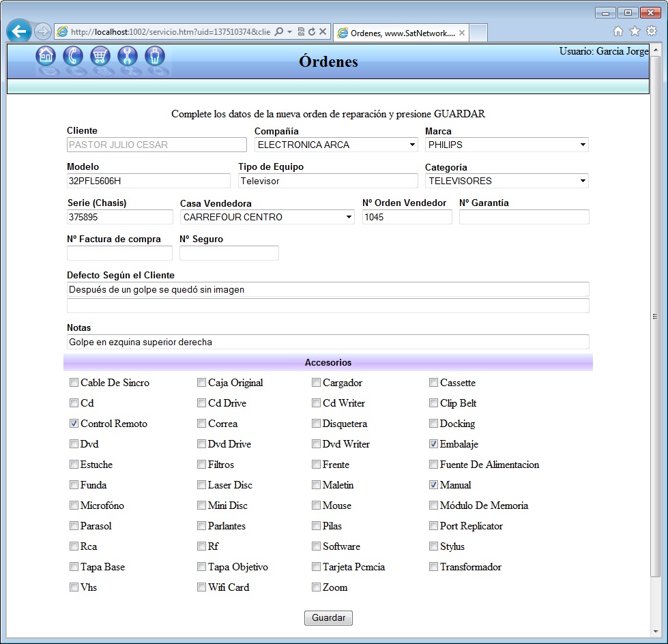This screenshot has height=644, width=668.
Task: Go back with the browser back arrow
Action: pyautogui.click(x=19, y=31)
